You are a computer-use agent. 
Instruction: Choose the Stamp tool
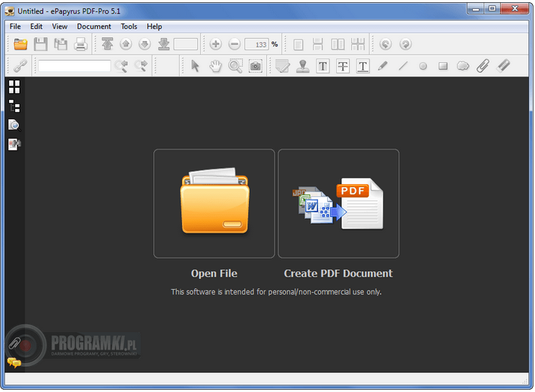[x=303, y=66]
